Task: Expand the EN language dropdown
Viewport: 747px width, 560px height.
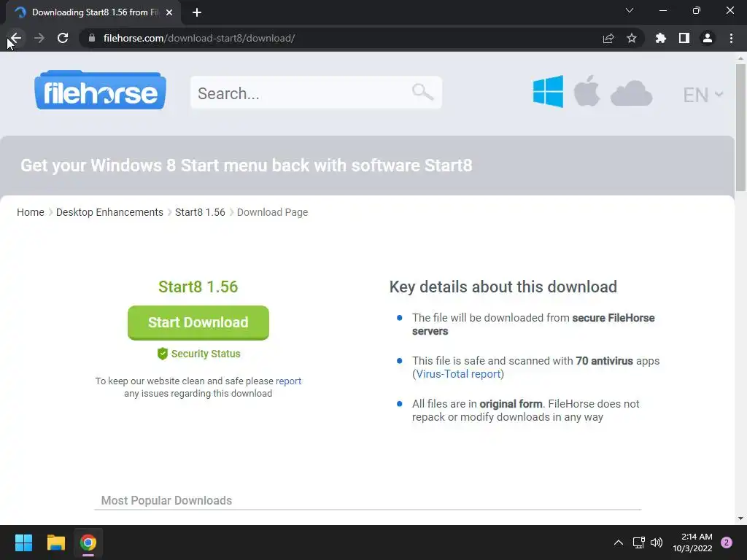Action: 703,94
